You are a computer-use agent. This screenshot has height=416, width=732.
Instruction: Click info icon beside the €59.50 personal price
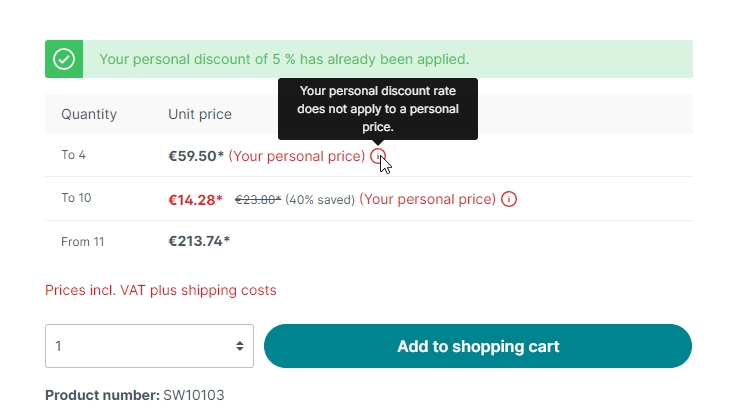pos(377,156)
